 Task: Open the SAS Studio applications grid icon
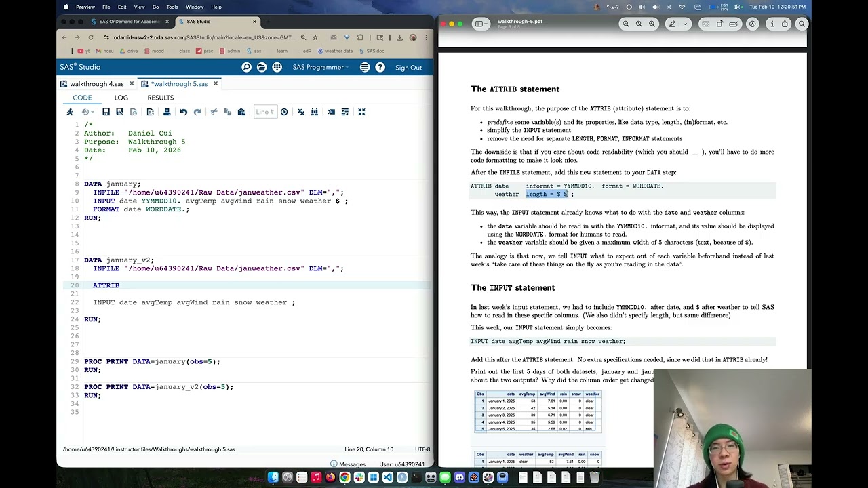(277, 67)
